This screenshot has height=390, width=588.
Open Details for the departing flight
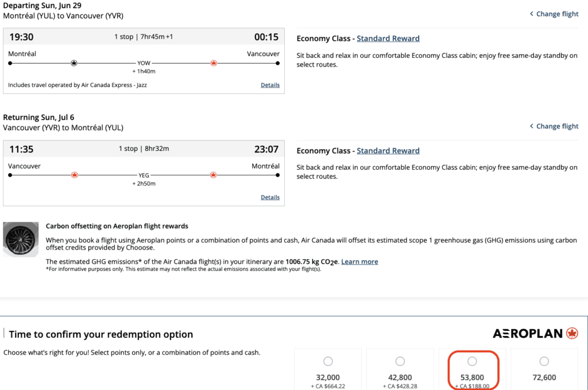click(x=270, y=85)
